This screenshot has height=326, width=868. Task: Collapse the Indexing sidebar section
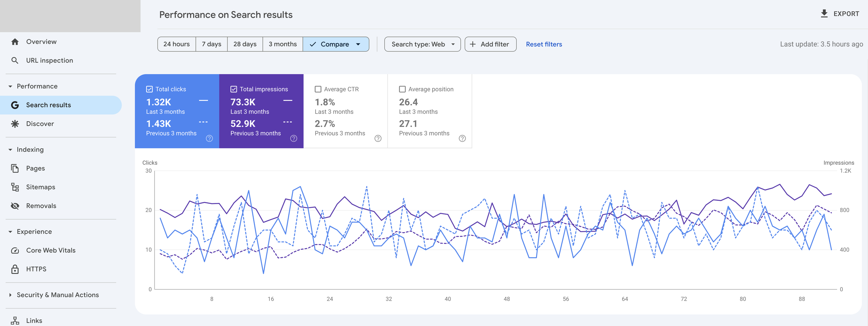pyautogui.click(x=10, y=150)
